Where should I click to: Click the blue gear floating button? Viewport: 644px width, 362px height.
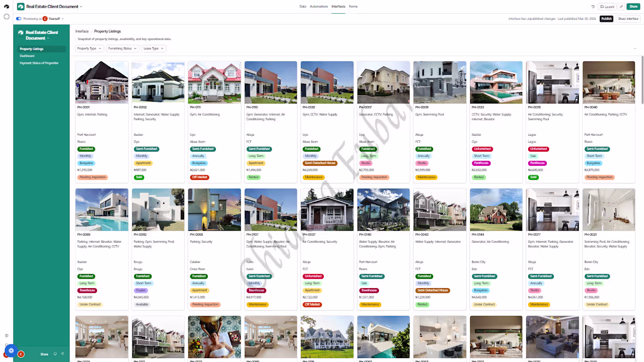click(x=11, y=350)
